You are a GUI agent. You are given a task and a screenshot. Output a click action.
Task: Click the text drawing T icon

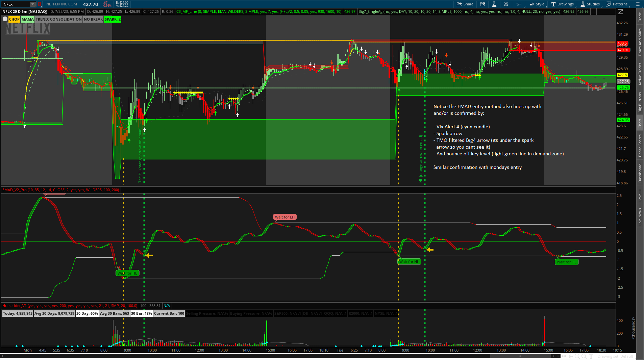591,356
